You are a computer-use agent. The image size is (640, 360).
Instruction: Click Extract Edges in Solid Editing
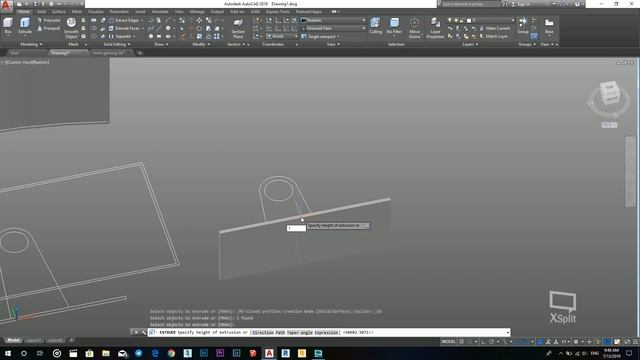click(124, 20)
